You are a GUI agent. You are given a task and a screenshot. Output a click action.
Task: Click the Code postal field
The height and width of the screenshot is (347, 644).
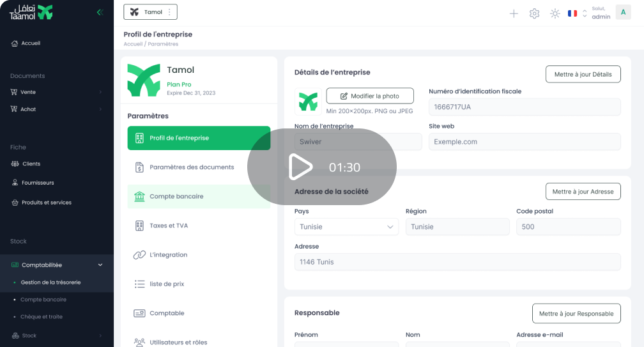[x=569, y=227]
